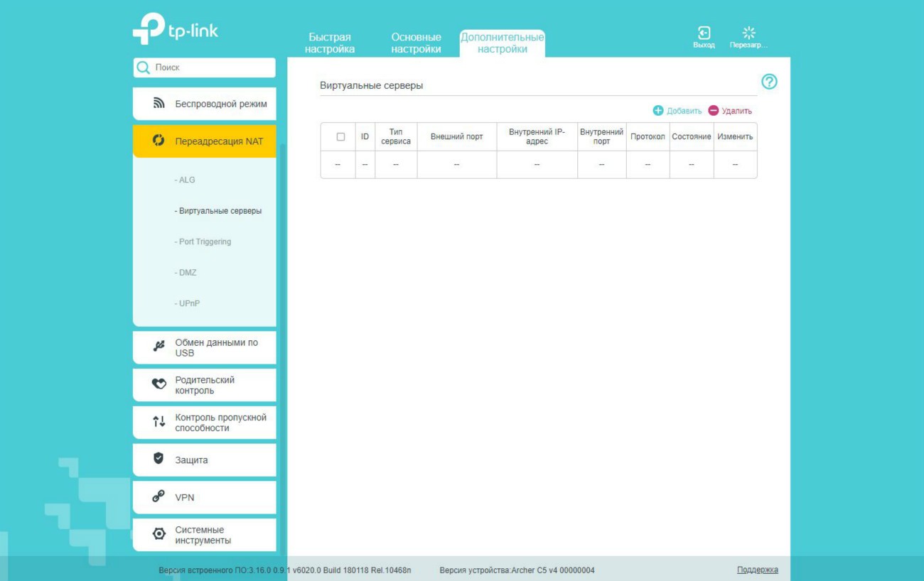Click the VPN link icon in the sidebar

[159, 497]
